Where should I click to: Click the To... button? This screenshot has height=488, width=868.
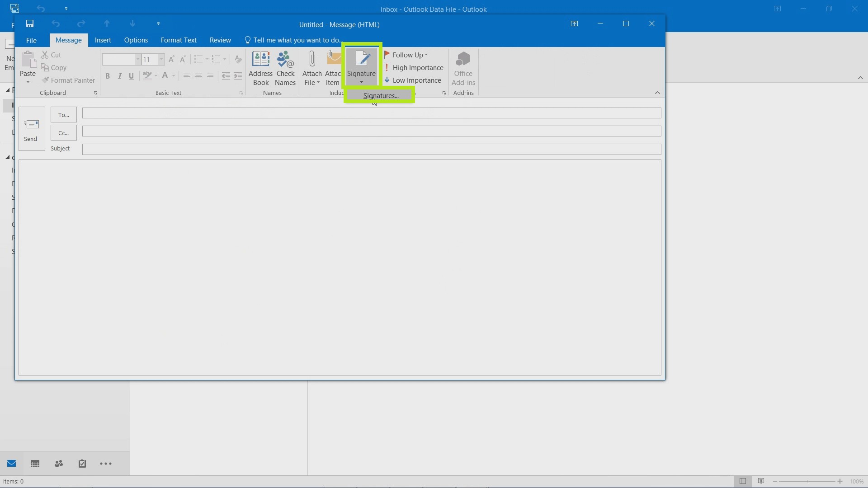tap(64, 114)
